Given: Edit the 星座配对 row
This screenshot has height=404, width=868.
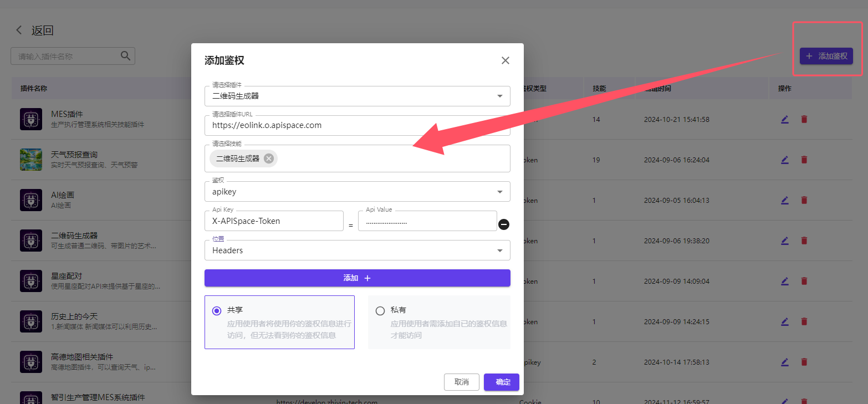Looking at the screenshot, I should point(785,281).
